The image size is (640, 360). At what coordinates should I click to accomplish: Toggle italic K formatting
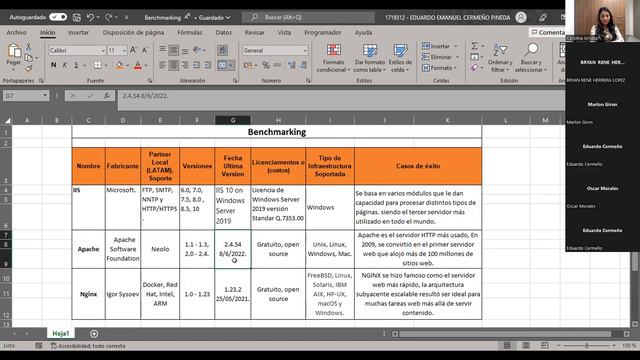pyautogui.click(x=64, y=65)
